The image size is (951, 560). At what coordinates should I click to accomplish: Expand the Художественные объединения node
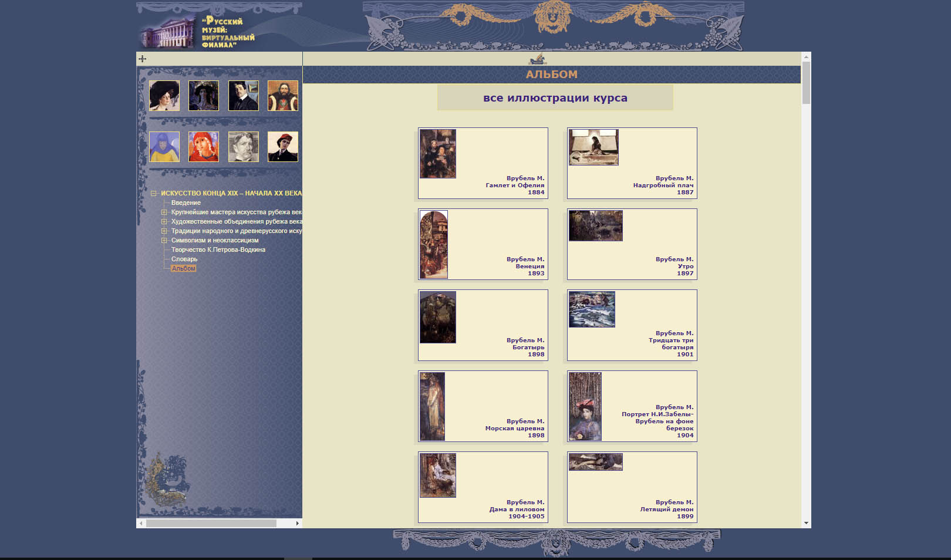coord(164,222)
